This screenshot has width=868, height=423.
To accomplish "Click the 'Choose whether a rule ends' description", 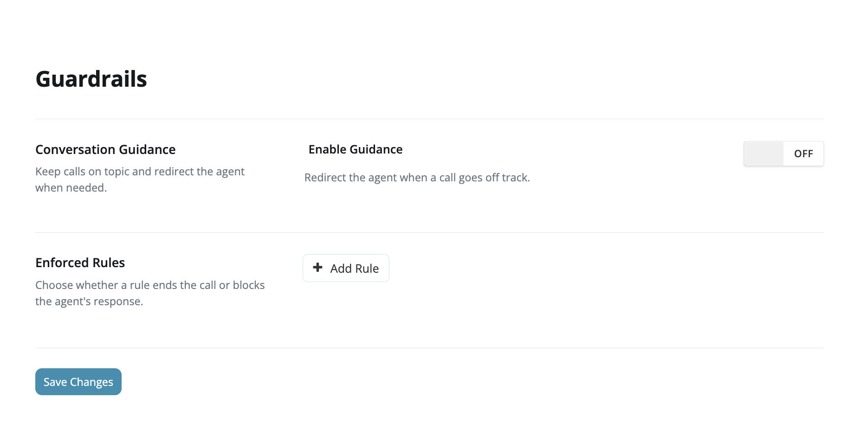I will (150, 285).
